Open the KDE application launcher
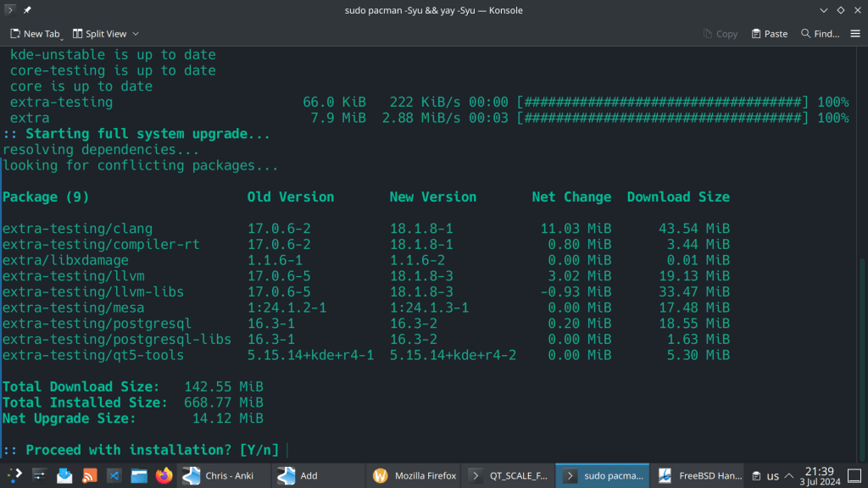Viewport: 868px width, 488px height. coord(14,475)
